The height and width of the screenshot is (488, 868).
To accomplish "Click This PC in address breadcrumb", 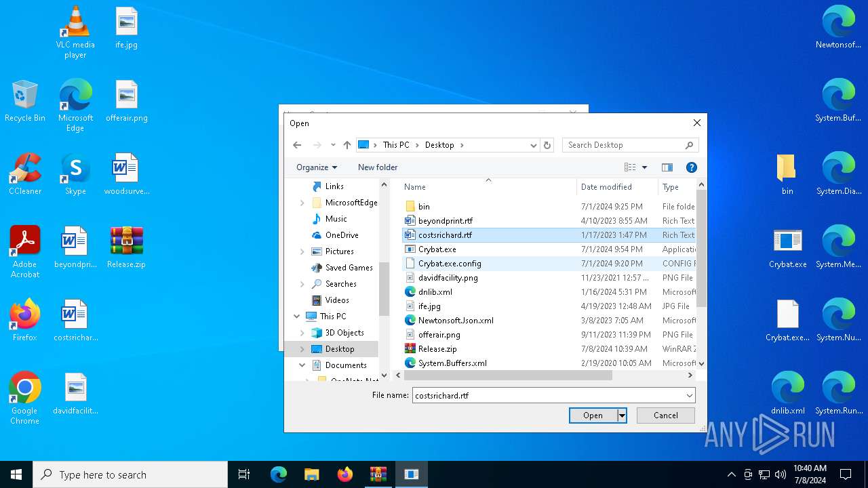I will 396,145.
